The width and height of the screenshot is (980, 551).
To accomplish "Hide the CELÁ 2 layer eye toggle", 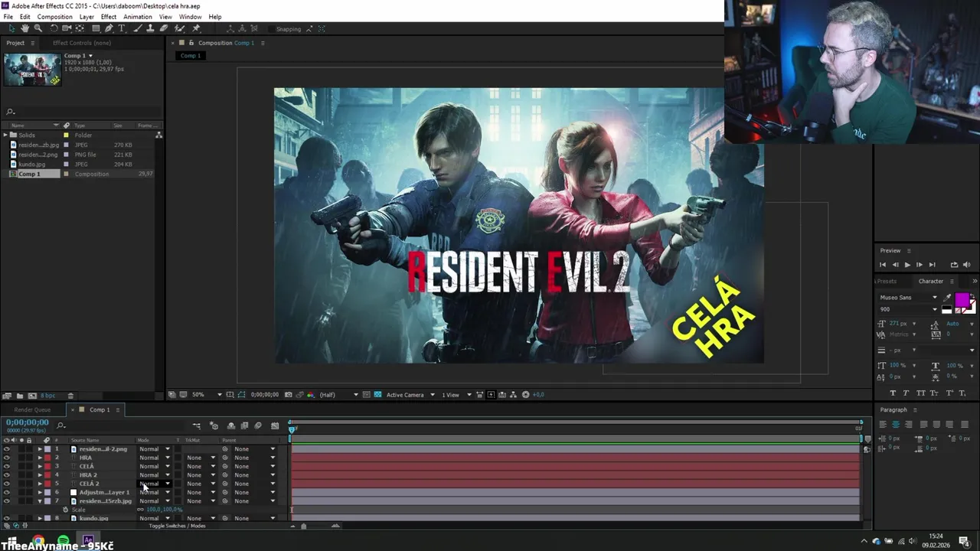I will coord(7,484).
